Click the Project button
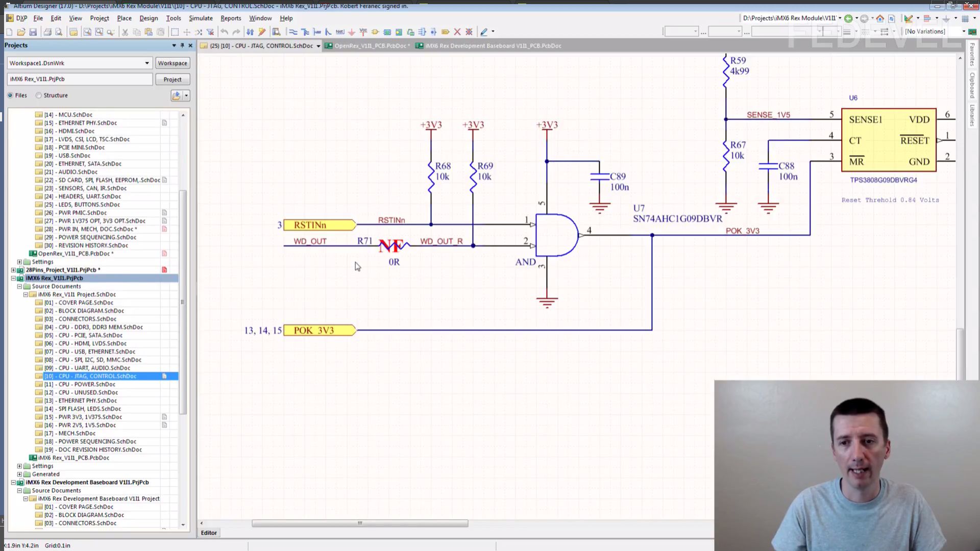This screenshot has width=980, height=551. tap(172, 80)
